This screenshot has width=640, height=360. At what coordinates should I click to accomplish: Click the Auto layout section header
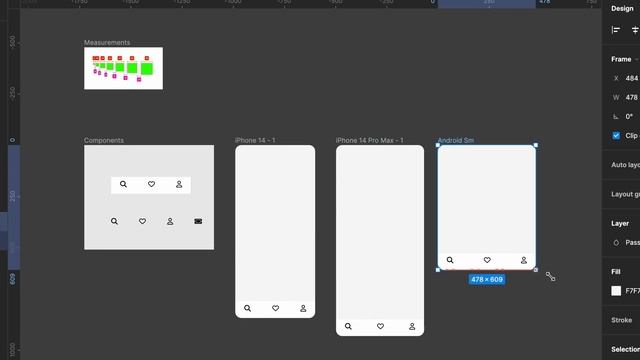pos(625,165)
